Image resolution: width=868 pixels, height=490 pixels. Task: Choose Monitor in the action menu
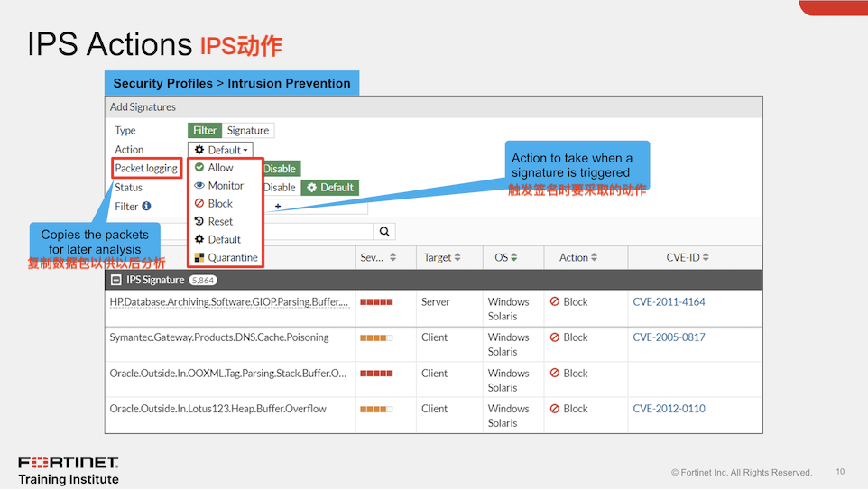[x=226, y=186]
